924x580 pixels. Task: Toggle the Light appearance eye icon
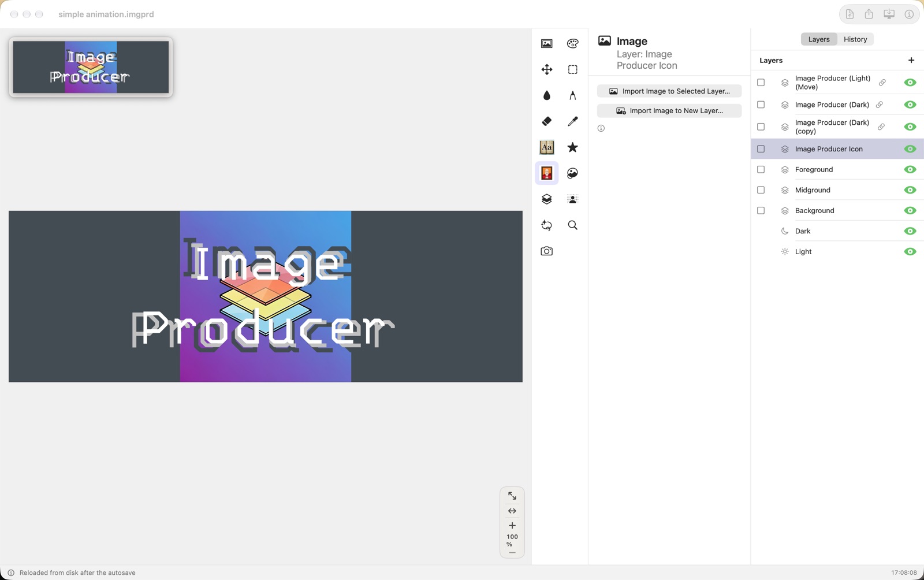pyautogui.click(x=910, y=251)
